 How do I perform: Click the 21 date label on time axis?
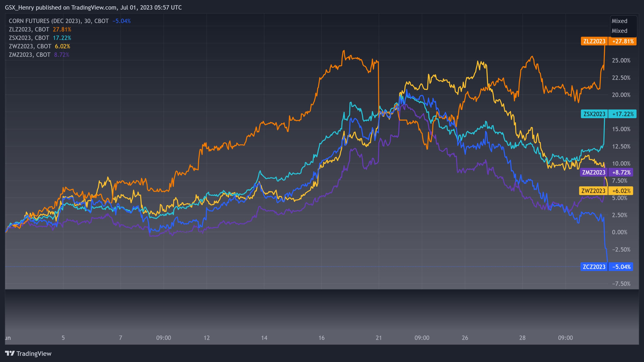point(378,338)
